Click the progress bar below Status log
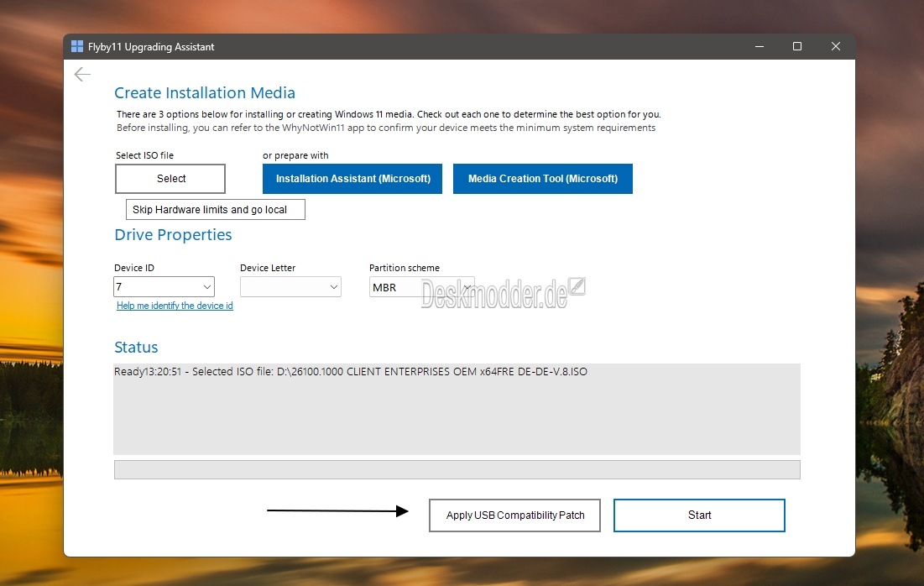 click(457, 470)
